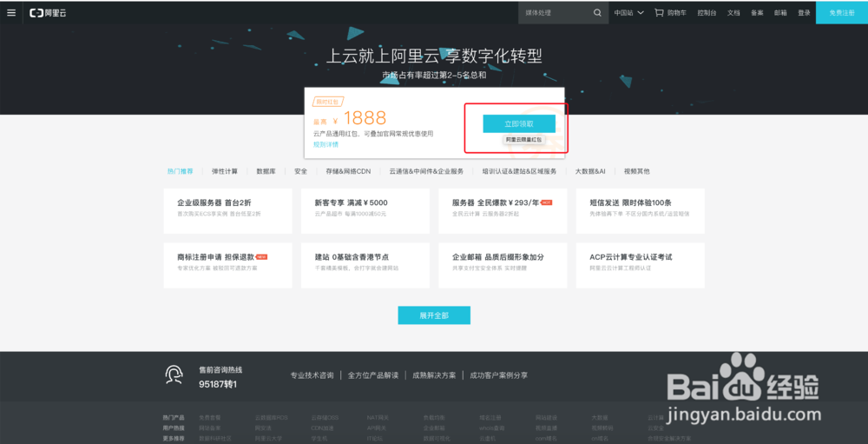Click the search magnifier icon

(x=597, y=13)
